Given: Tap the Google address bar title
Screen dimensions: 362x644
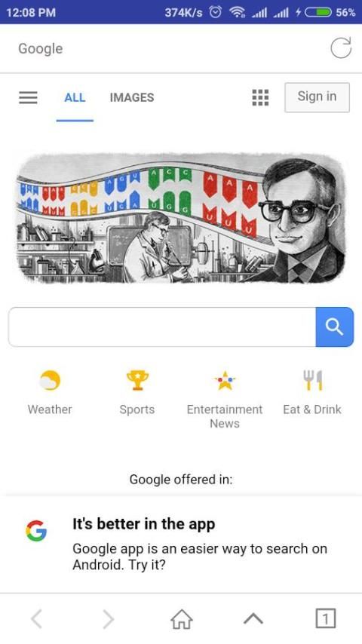Looking at the screenshot, I should point(41,48).
